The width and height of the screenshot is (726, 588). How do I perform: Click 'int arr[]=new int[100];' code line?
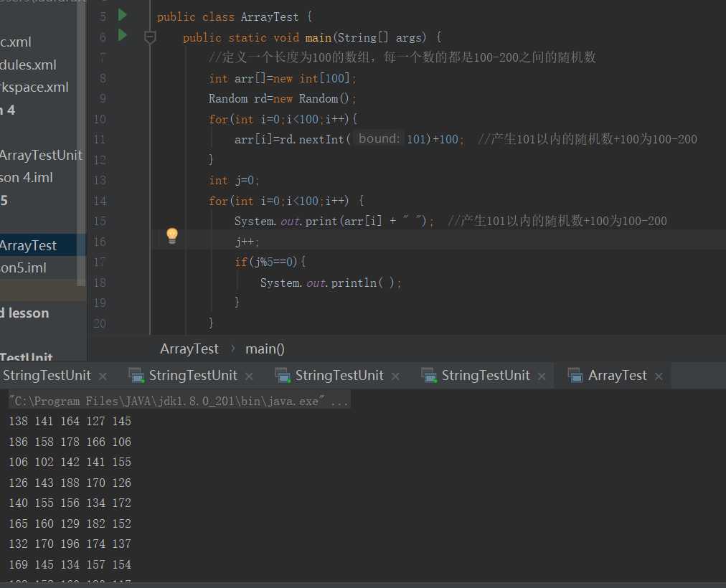(x=283, y=79)
